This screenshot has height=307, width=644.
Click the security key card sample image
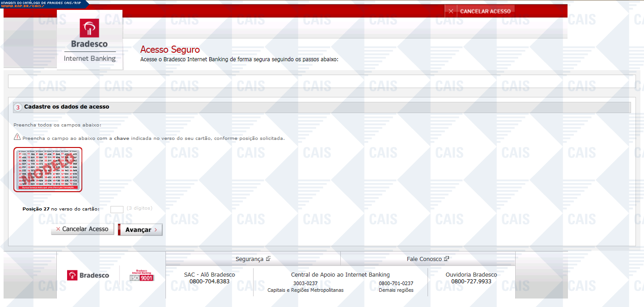click(48, 169)
